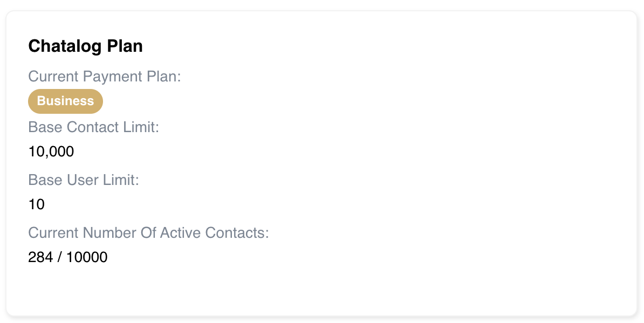
Task: Click the word Current in Current Payment Plan
Action: 53,77
